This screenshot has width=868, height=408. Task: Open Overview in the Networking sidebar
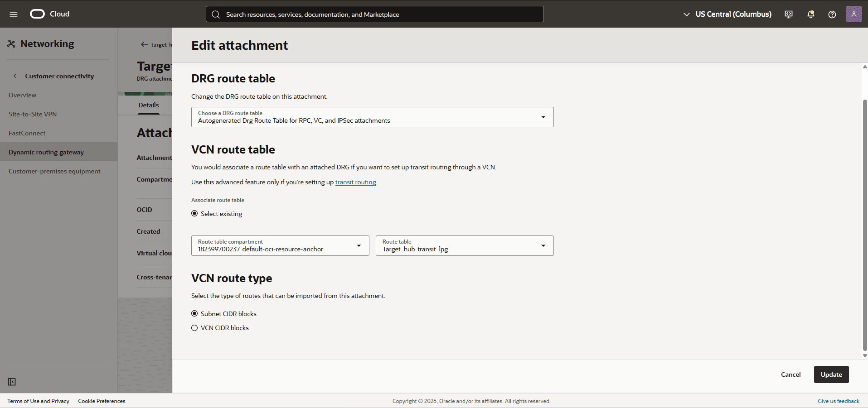tap(22, 95)
